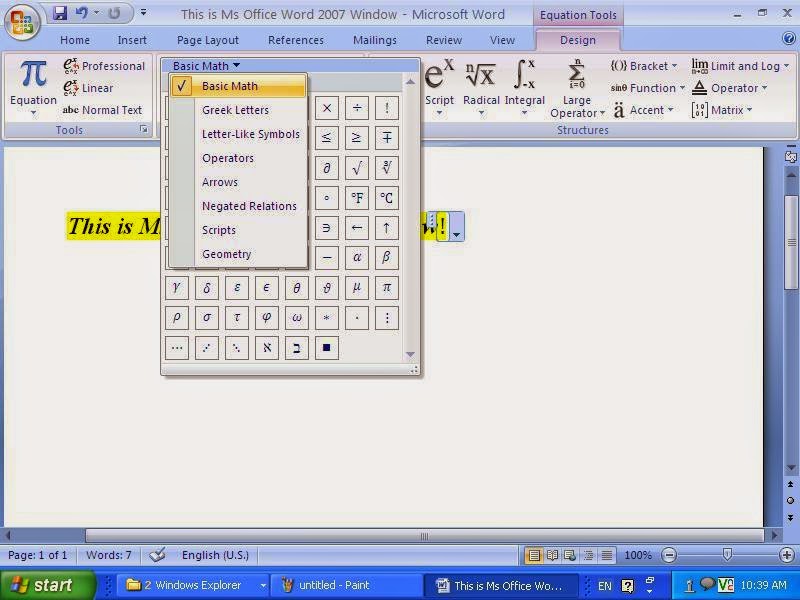Open the Tools group dialog launcher
This screenshot has width=800, height=600.
[x=144, y=130]
